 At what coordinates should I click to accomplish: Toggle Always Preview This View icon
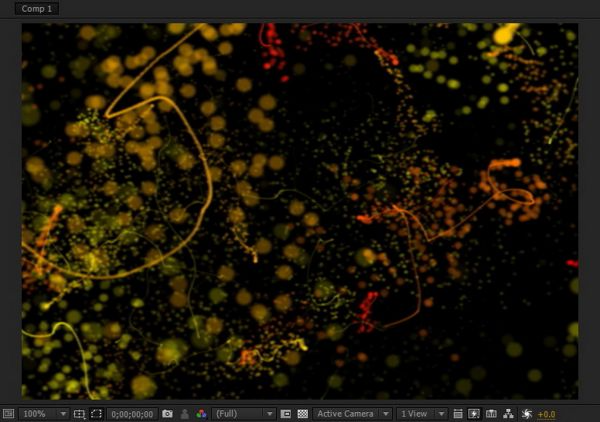point(8,414)
